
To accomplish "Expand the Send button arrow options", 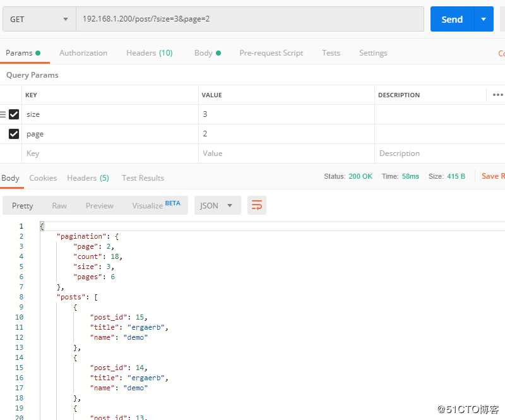I will pos(484,19).
